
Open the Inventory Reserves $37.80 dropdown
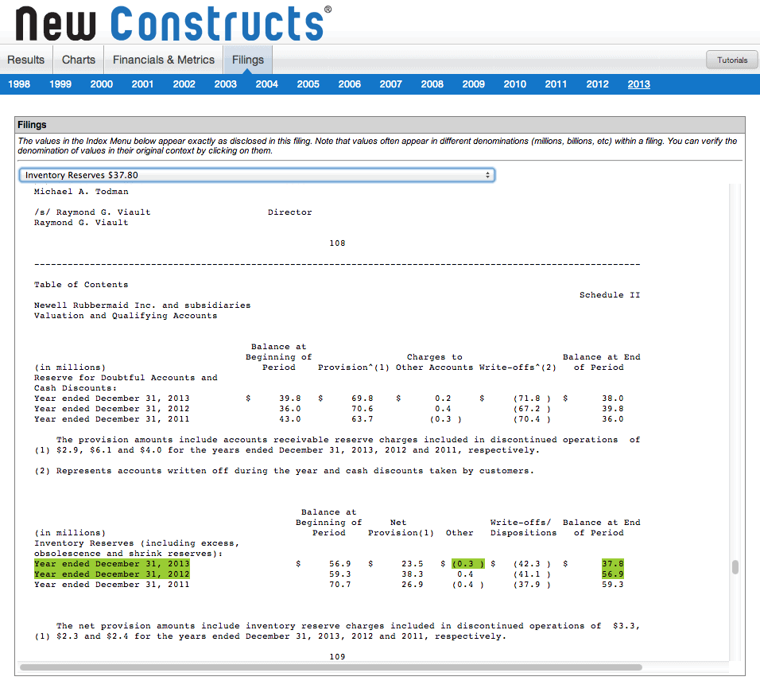click(257, 175)
